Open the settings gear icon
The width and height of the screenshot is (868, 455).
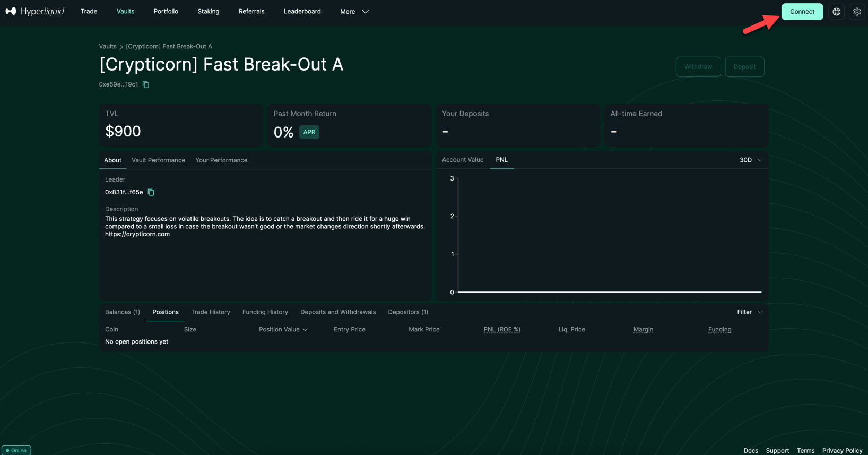(x=857, y=12)
